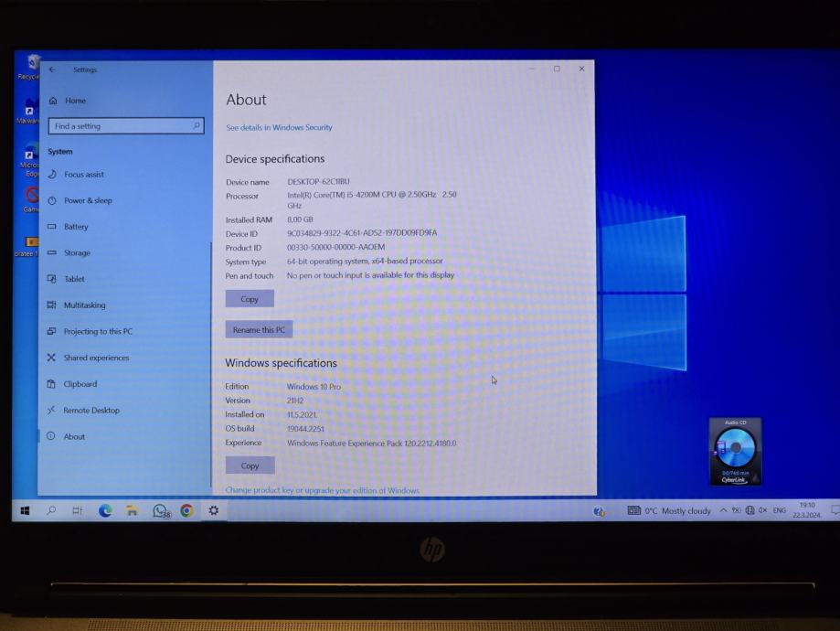Open Power & sleep settings
The width and height of the screenshot is (840, 631).
(88, 200)
